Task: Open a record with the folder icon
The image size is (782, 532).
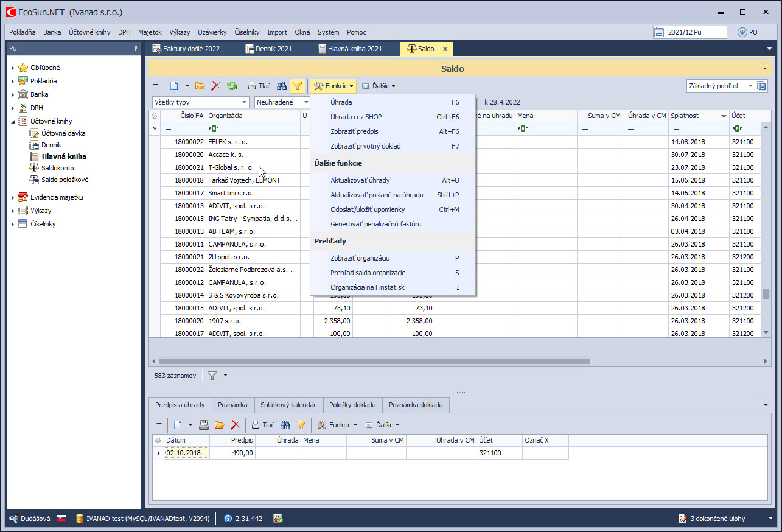Action: [x=200, y=85]
